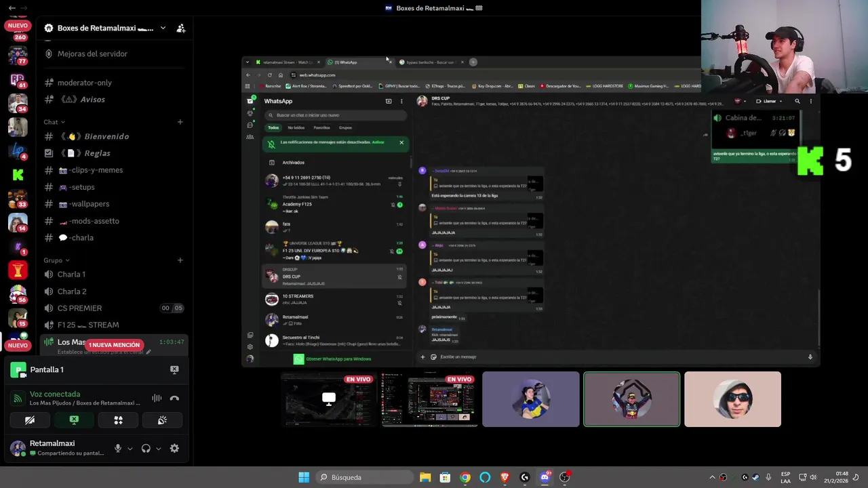Select second EN VIVO stream thumbnail
868x488 pixels.
pos(430,399)
